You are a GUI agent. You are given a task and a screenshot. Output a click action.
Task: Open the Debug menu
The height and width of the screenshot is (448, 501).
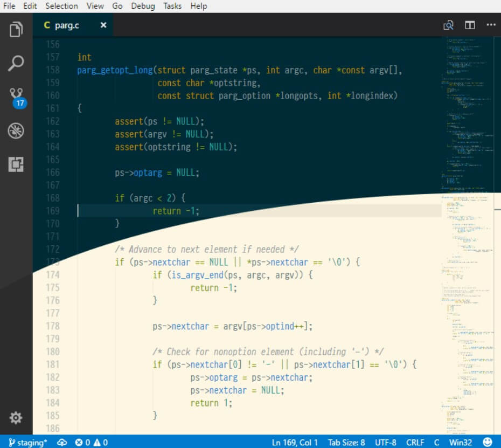coord(143,6)
